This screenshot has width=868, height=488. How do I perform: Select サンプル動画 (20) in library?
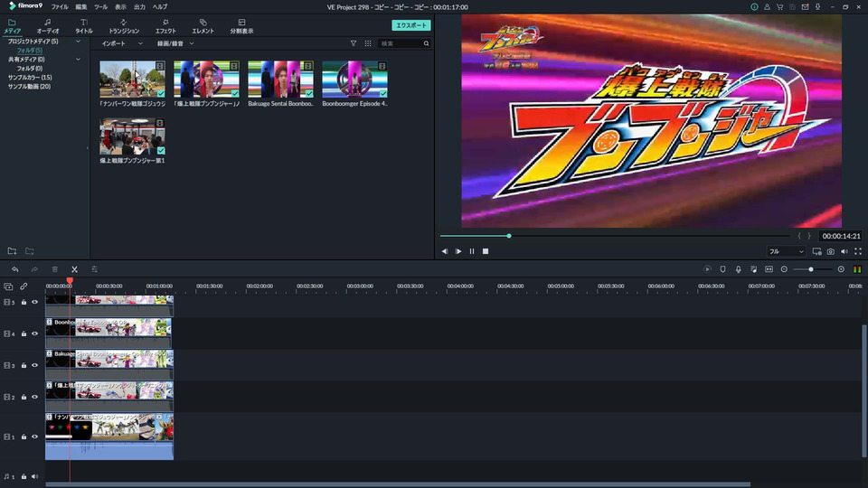[x=29, y=87]
